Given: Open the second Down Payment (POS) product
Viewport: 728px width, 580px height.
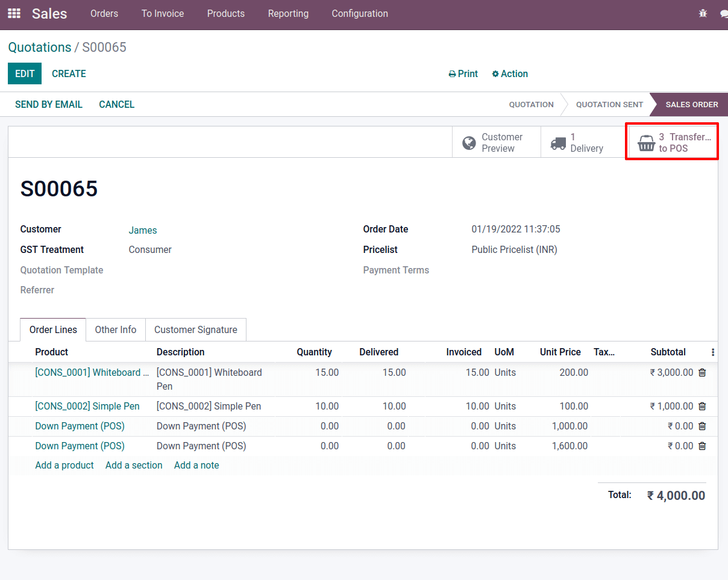Looking at the screenshot, I should 80,446.
